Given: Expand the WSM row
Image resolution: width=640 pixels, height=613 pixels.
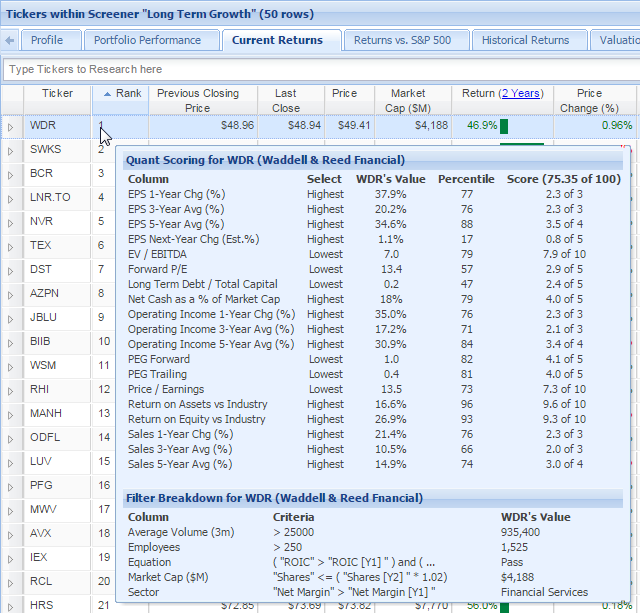Looking at the screenshot, I should 11,368.
